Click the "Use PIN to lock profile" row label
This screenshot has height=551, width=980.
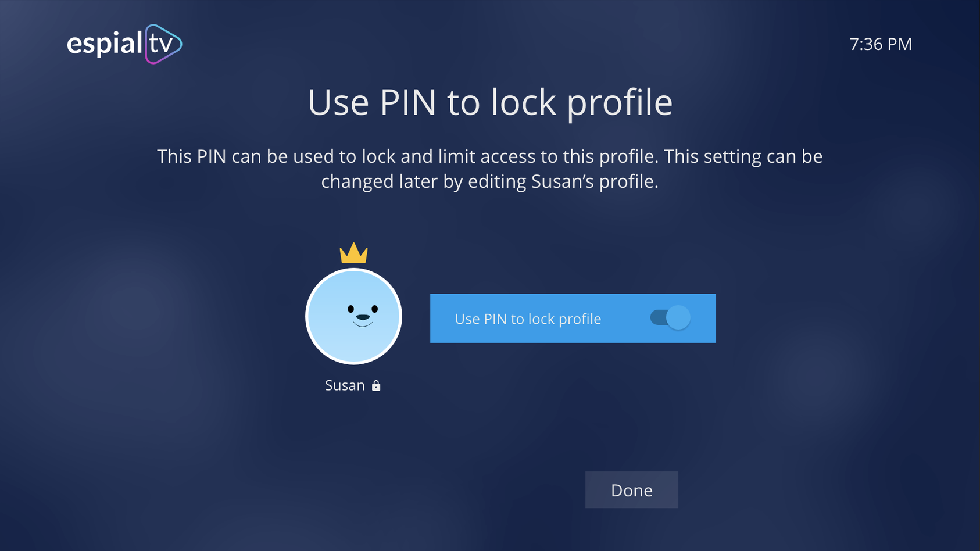[x=528, y=319]
